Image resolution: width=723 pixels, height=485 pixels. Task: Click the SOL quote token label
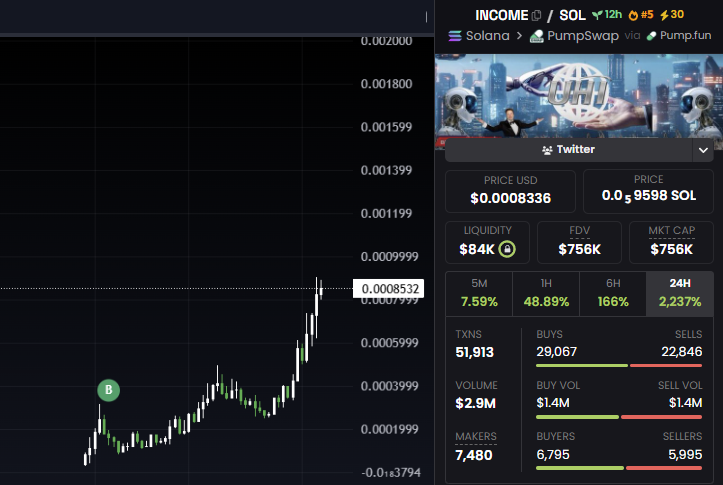[x=572, y=15]
